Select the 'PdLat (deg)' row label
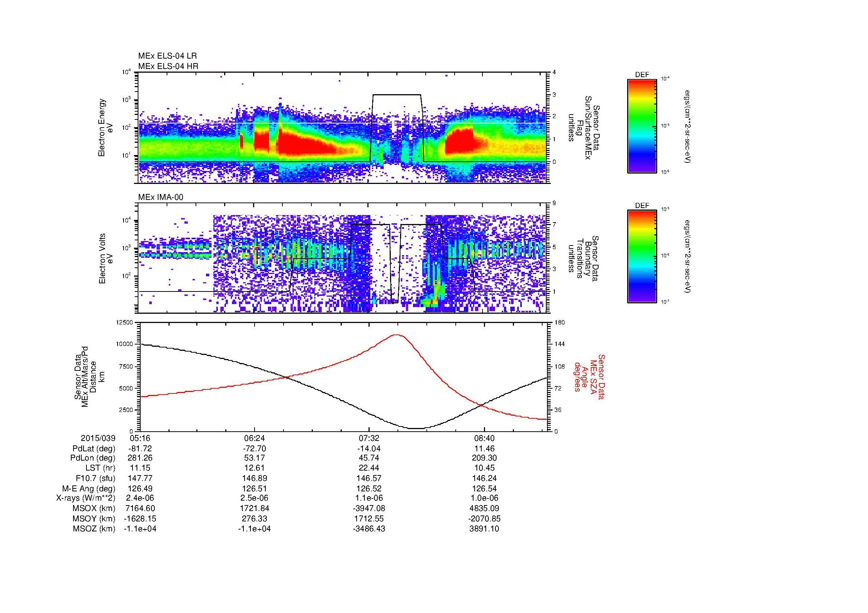 click(x=94, y=449)
